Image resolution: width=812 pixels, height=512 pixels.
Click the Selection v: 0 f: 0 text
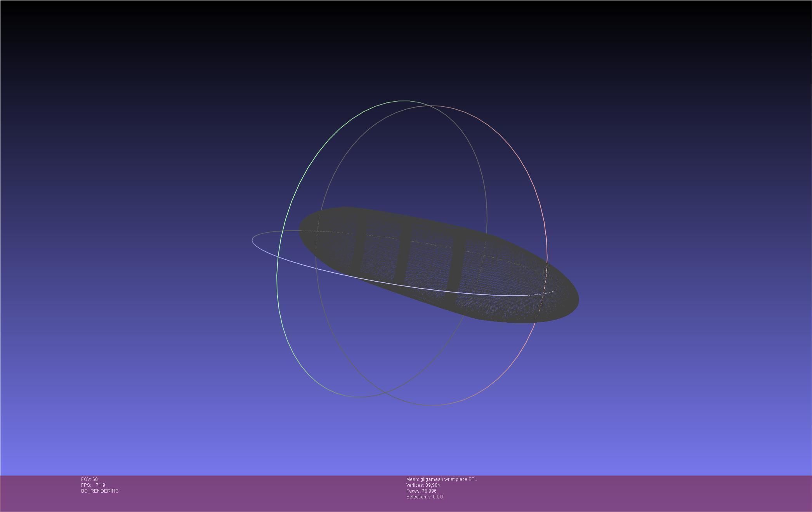click(x=424, y=497)
